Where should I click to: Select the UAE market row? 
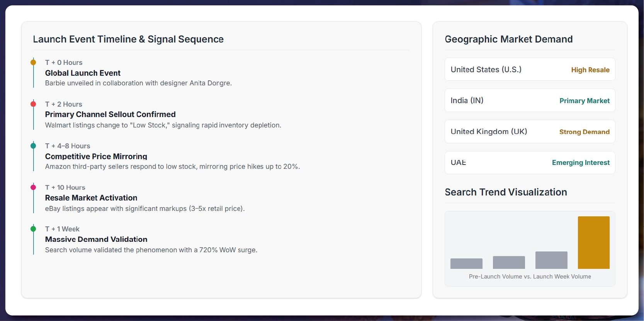pyautogui.click(x=530, y=163)
